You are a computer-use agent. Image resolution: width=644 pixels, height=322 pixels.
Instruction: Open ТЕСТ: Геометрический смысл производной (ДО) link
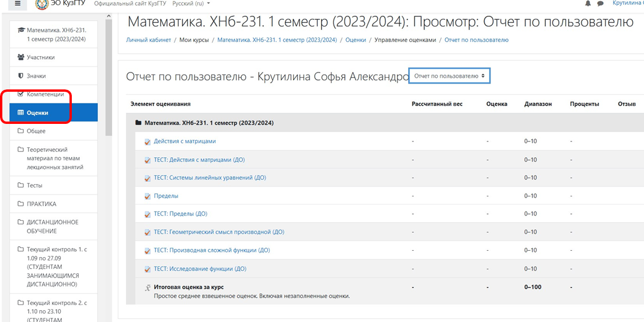219,233
